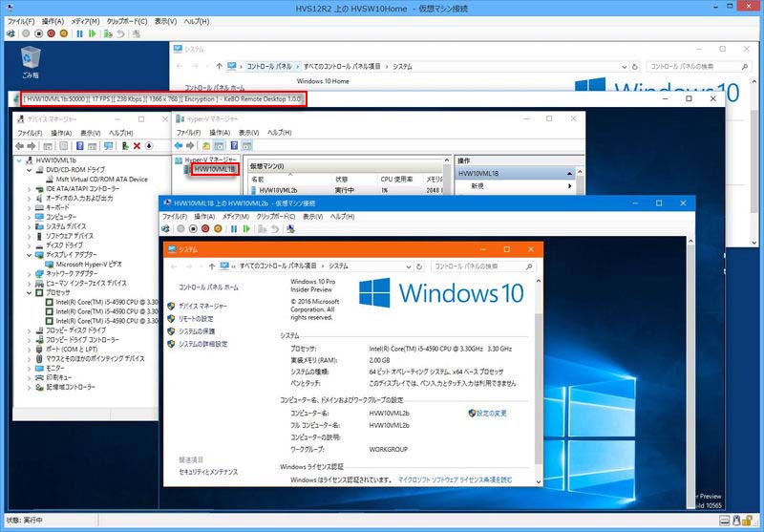
Task: Collapse プロセッサ node in Device Manager
Action: (x=30, y=293)
